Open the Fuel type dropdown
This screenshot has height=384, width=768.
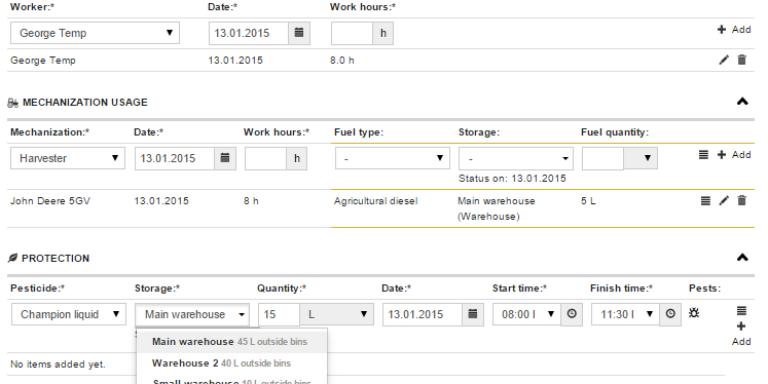click(x=392, y=158)
